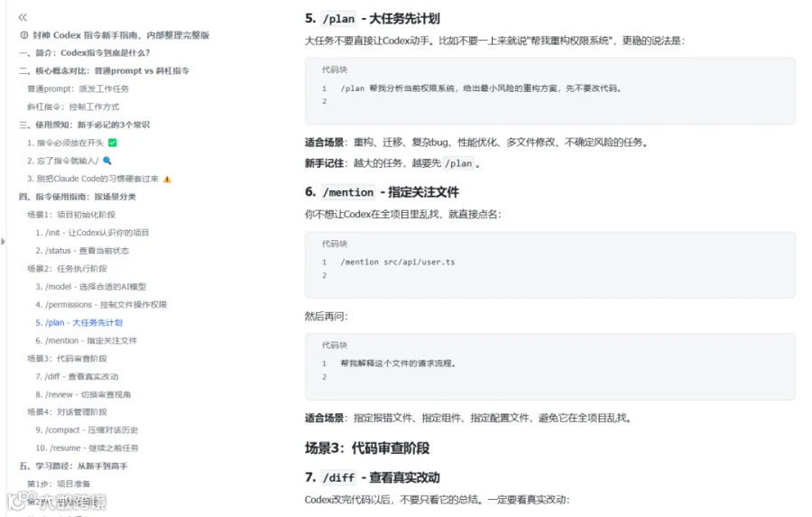The width and height of the screenshot is (812, 517).
Task: Open section 五、学习路径：从新手到高手
Action: point(74,466)
